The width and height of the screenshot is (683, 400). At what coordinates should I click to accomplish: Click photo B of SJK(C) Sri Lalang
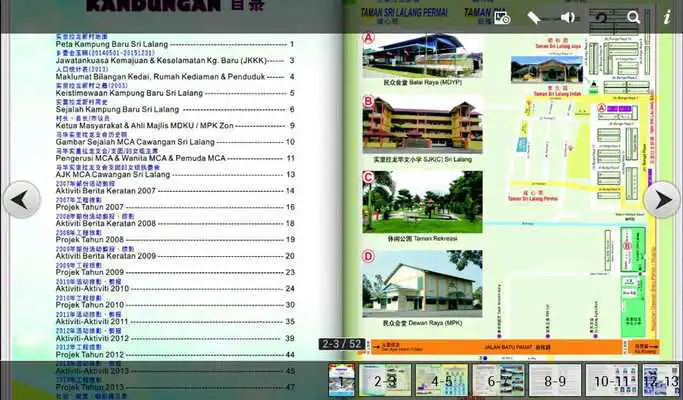(423, 124)
